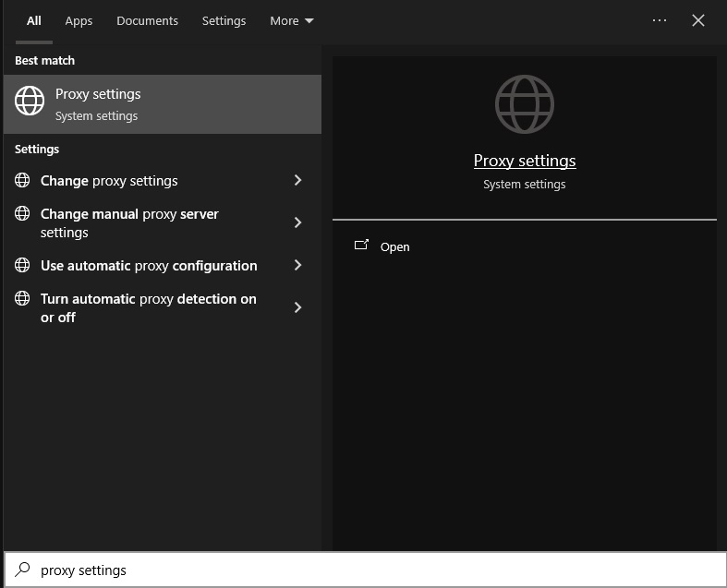Click globe icon beside Use automatic proxy configuration

[x=22, y=265]
